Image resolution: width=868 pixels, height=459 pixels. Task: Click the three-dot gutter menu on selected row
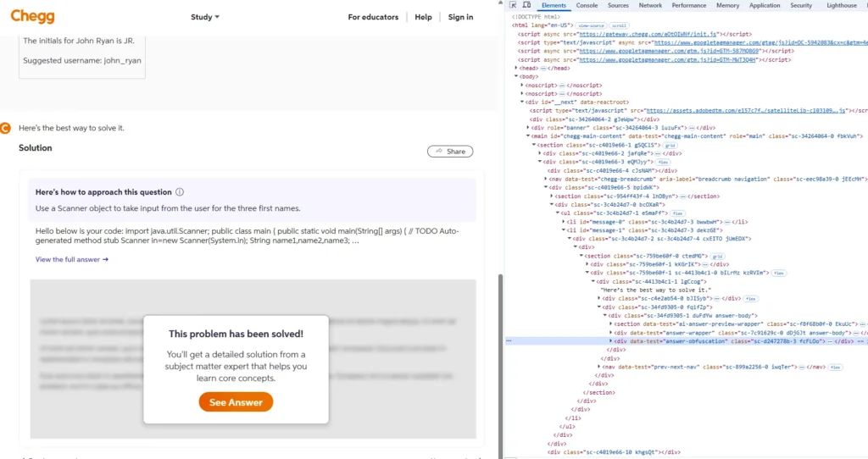[509, 341]
